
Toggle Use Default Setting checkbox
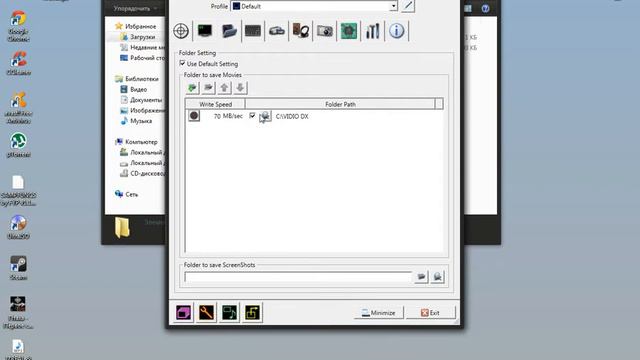click(182, 63)
